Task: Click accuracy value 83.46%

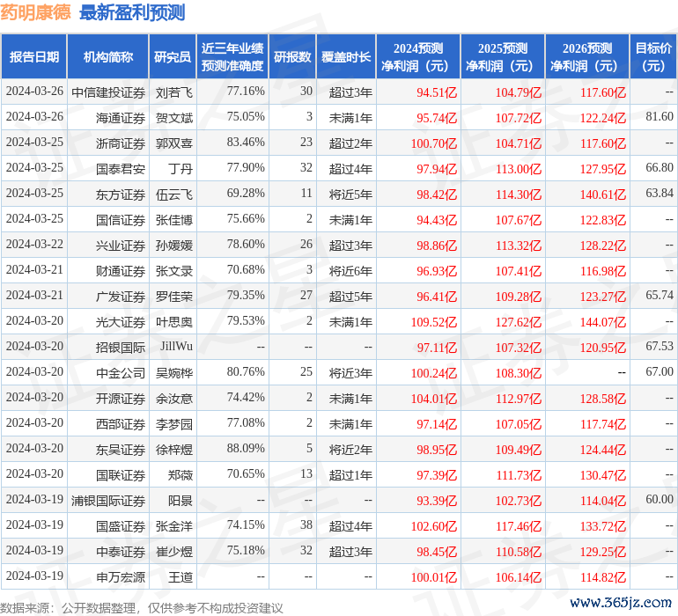Action: [x=246, y=143]
